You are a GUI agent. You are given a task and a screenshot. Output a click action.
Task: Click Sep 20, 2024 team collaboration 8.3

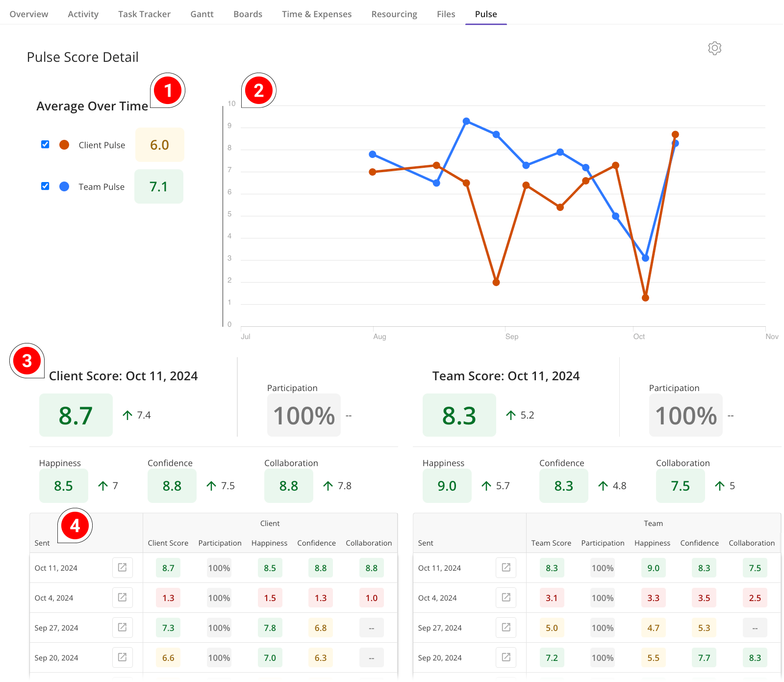(x=755, y=657)
